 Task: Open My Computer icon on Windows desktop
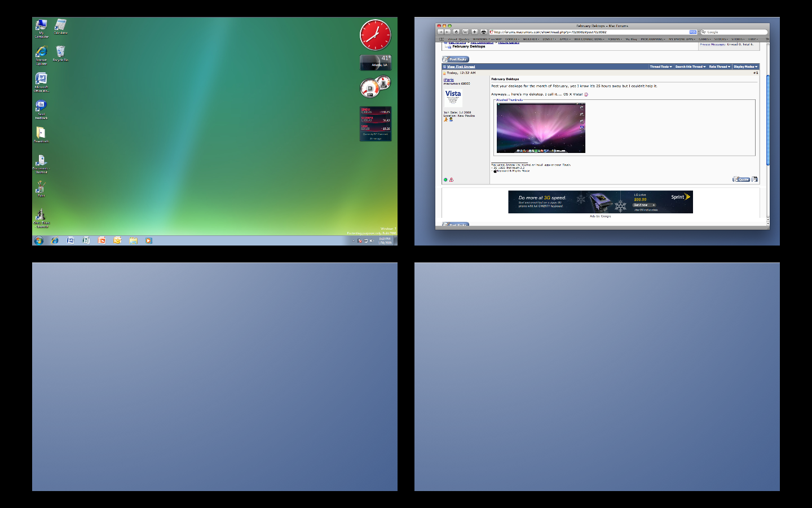pos(41,28)
